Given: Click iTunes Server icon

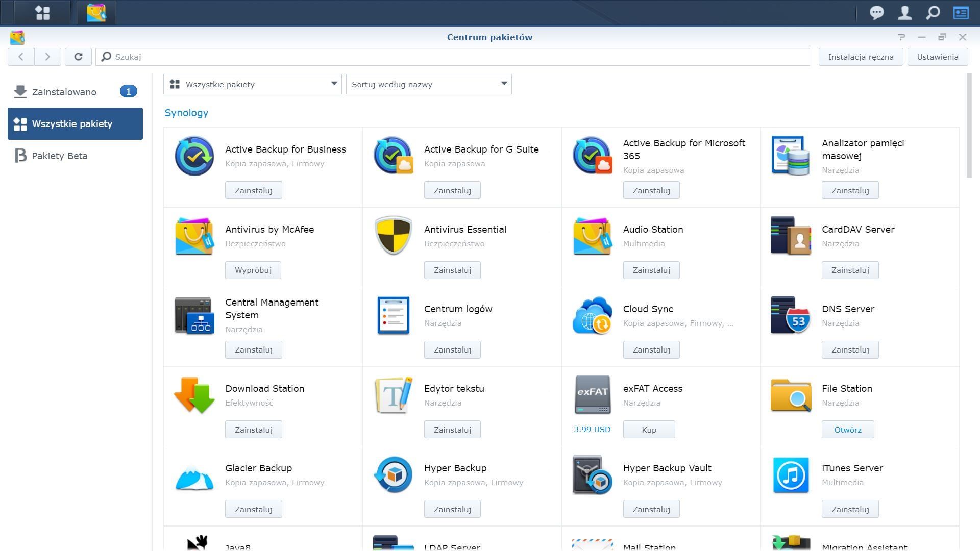Looking at the screenshot, I should click(x=791, y=475).
